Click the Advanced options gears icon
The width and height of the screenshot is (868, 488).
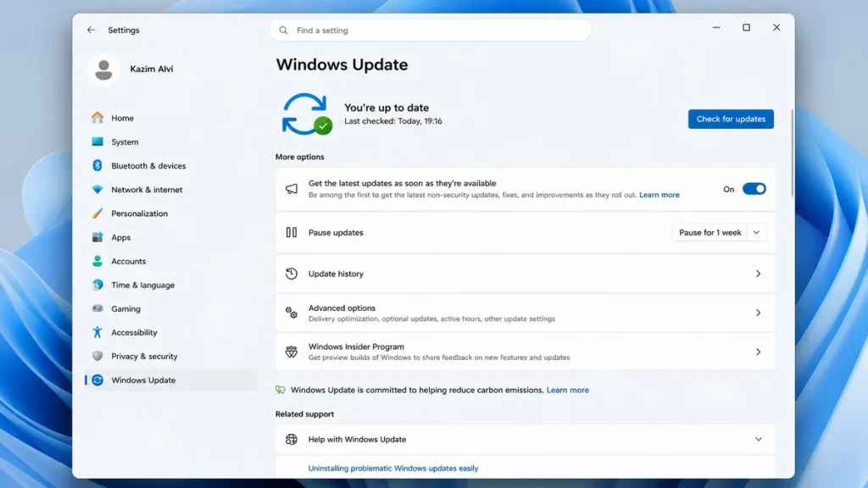[292, 313]
